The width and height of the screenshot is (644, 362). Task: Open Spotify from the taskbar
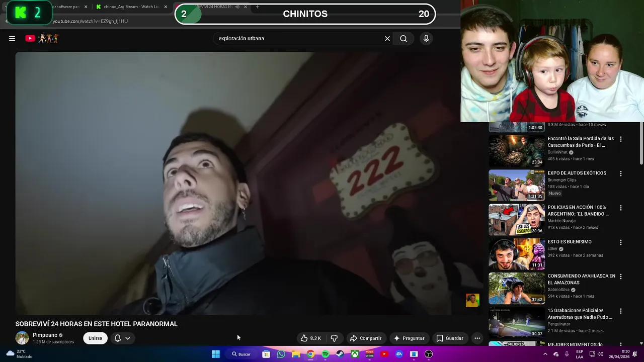pos(325,354)
